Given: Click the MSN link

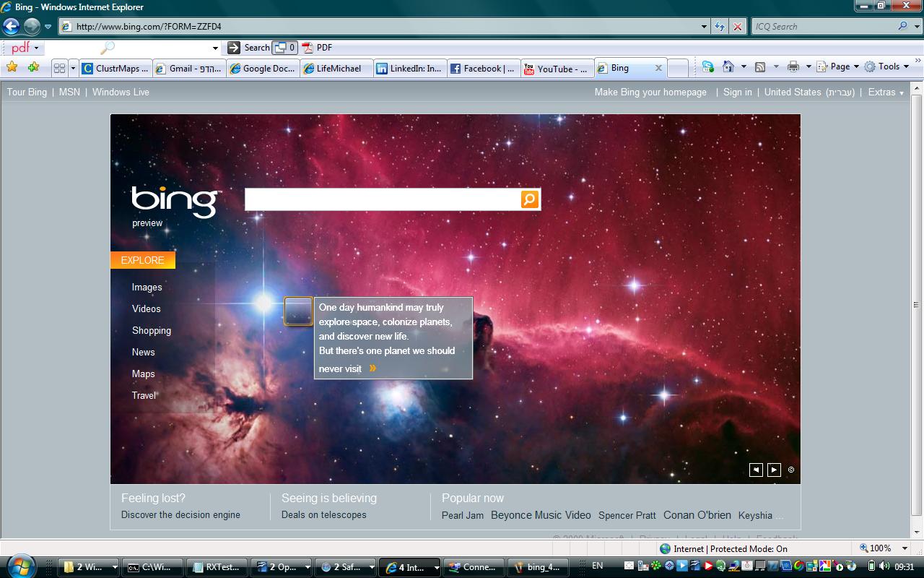Looking at the screenshot, I should (69, 92).
